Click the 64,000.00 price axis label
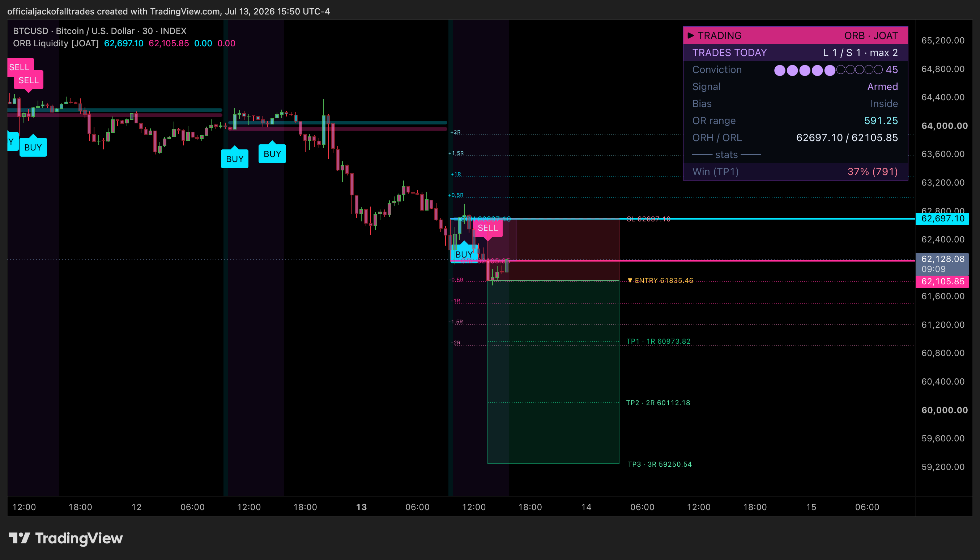980x560 pixels. tap(944, 126)
